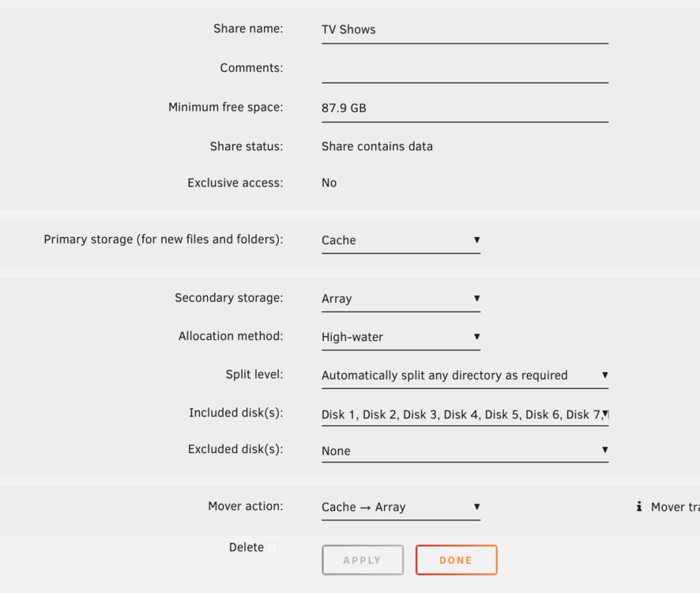Click the Exclusive access value 'No'

tap(329, 183)
